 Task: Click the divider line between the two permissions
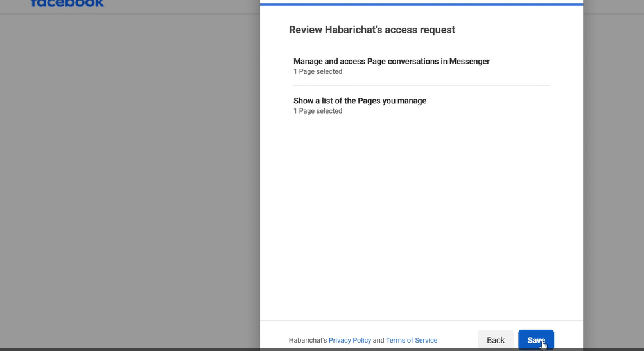tap(421, 85)
